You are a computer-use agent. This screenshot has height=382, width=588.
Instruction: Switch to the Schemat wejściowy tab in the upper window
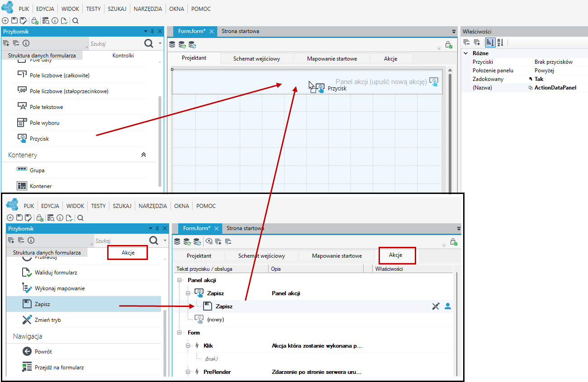click(256, 58)
